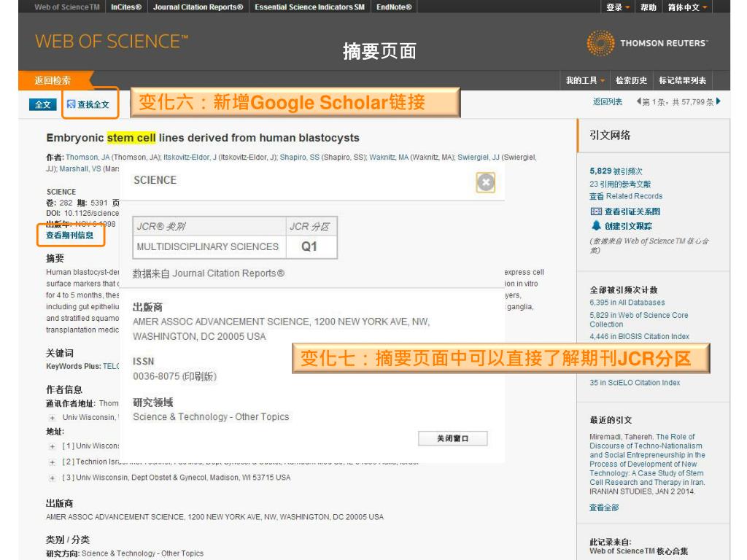Open 标记结果列表 marked list
The width and height of the screenshot is (747, 560).
point(682,80)
